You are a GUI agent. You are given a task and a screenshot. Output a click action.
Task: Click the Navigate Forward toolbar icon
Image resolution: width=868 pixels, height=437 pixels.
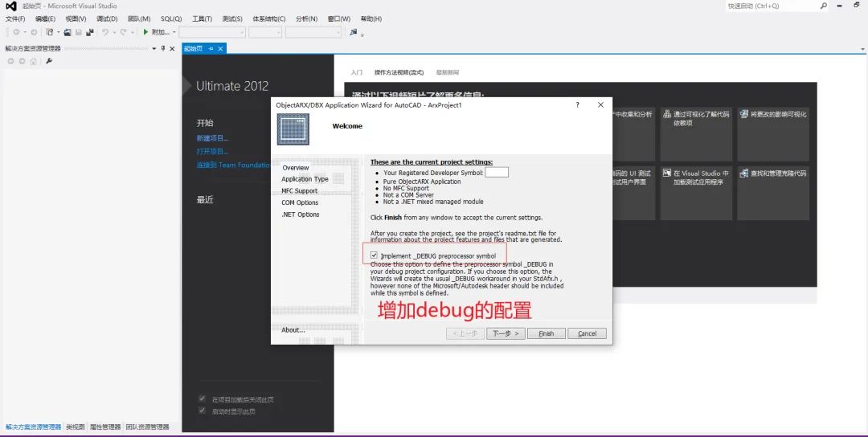tap(34, 33)
